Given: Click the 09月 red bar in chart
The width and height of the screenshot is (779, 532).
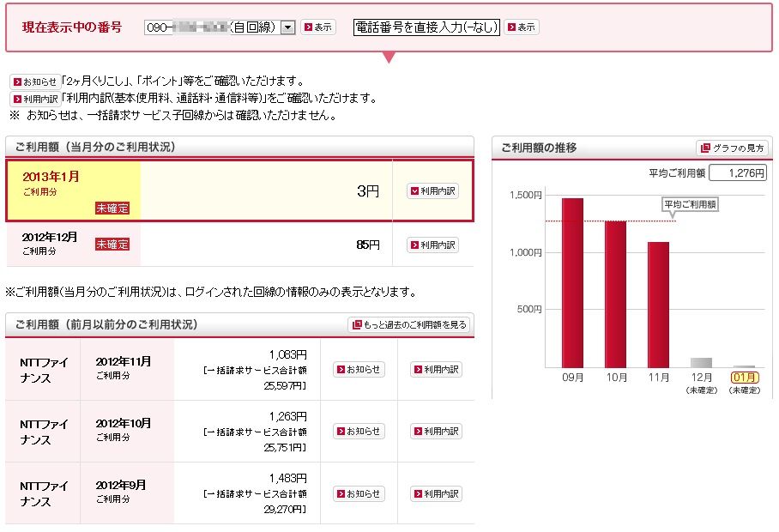Looking at the screenshot, I should (x=572, y=283).
